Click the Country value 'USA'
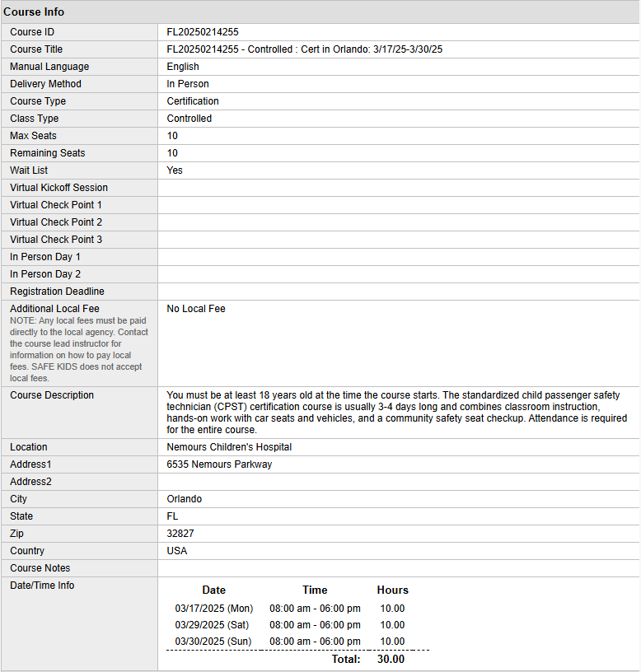The image size is (641, 672). coord(176,551)
